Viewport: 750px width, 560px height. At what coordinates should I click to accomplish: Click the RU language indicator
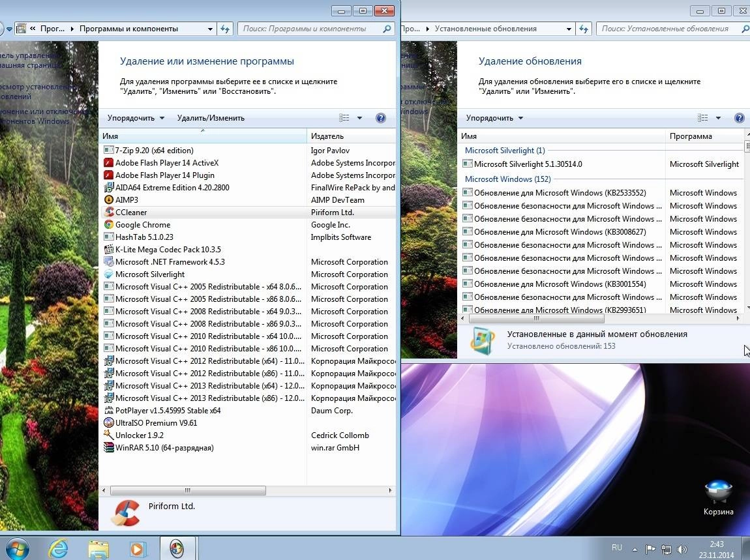(x=616, y=548)
